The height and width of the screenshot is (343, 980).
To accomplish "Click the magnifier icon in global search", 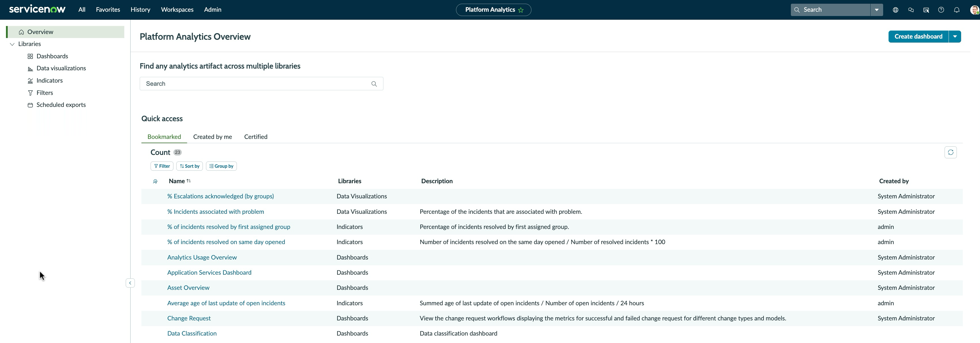I will coord(797,10).
